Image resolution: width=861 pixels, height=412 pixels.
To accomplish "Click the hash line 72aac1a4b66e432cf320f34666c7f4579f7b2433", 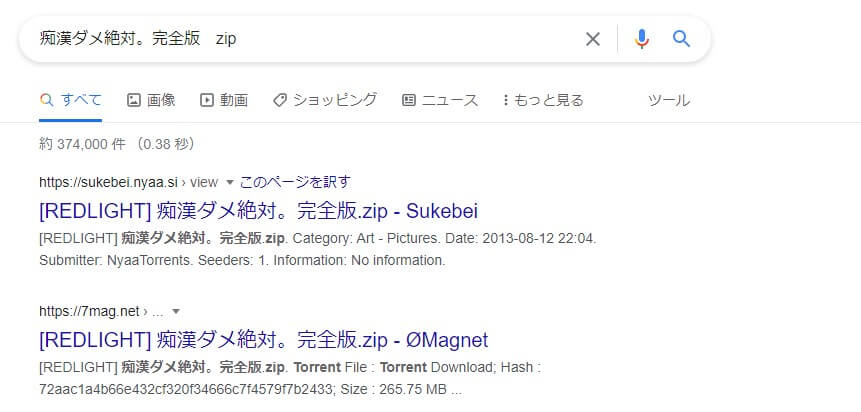I will pyautogui.click(x=250, y=389).
